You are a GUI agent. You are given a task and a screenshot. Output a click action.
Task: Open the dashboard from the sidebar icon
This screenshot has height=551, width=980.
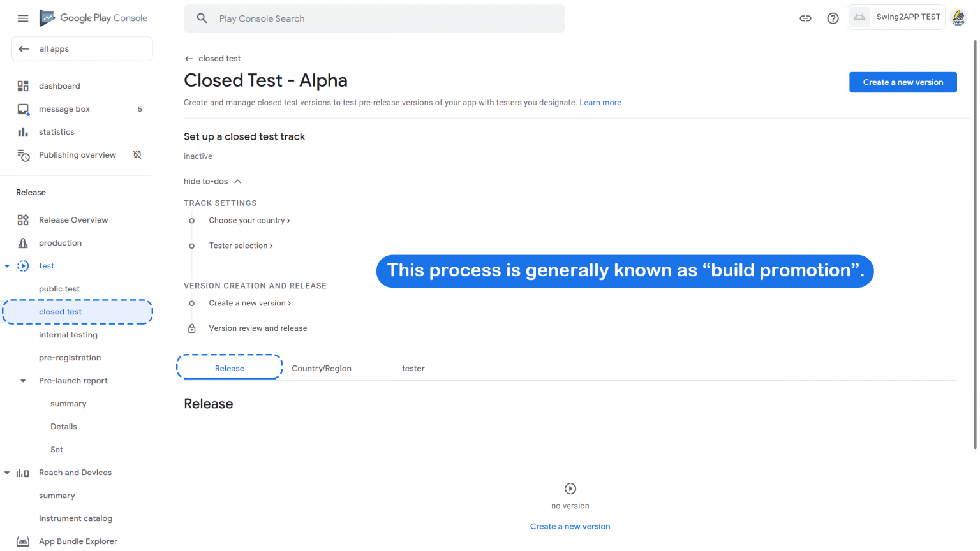pos(22,85)
